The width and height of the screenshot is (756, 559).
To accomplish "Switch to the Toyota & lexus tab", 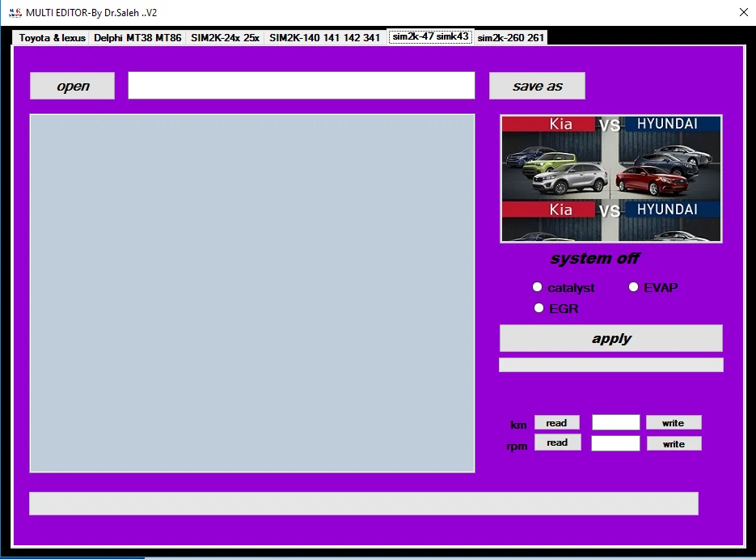I will 52,38.
